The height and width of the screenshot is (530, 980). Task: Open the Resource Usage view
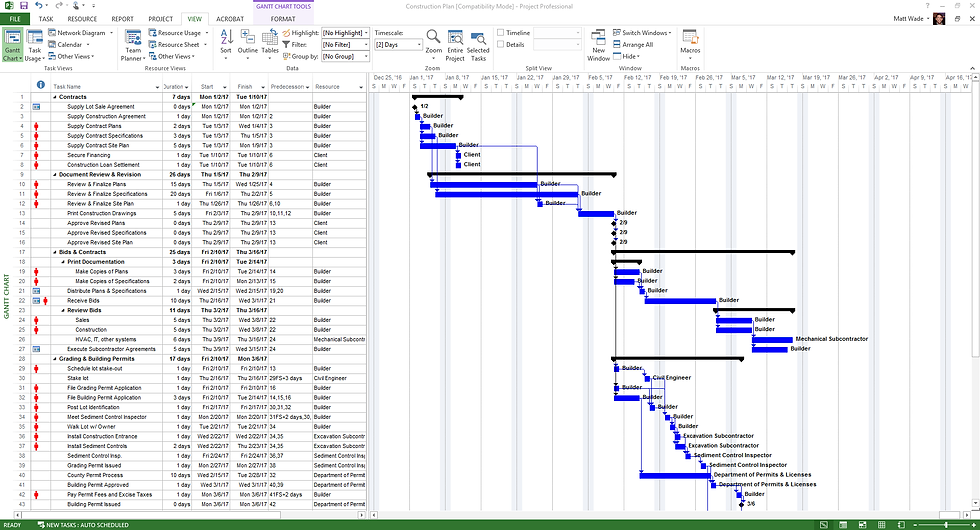179,32
